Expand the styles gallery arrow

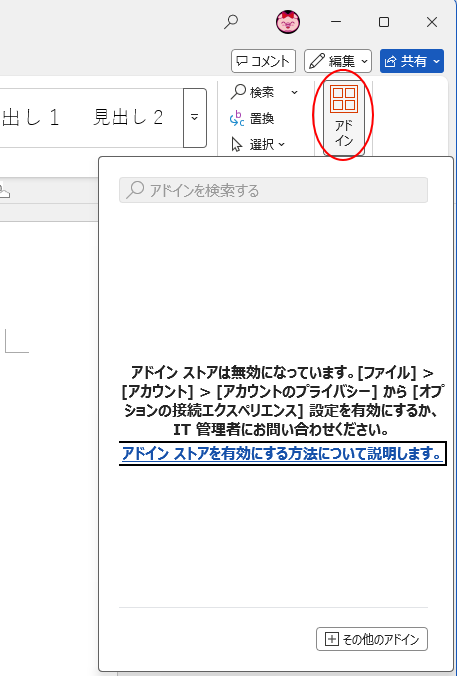tap(194, 118)
